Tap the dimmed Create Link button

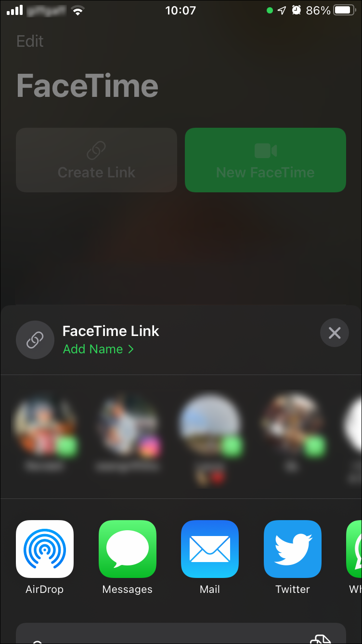96,160
